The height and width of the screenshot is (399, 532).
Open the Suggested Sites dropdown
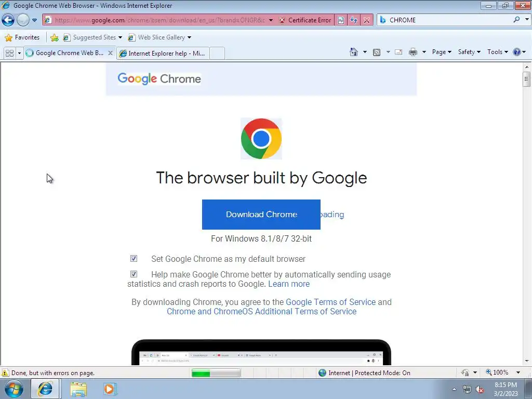[x=92, y=37]
